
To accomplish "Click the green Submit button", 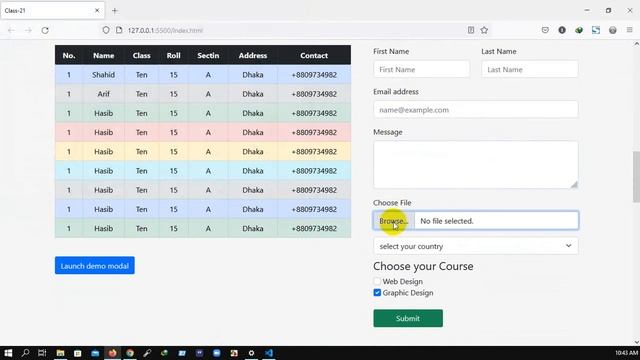I will [408, 318].
